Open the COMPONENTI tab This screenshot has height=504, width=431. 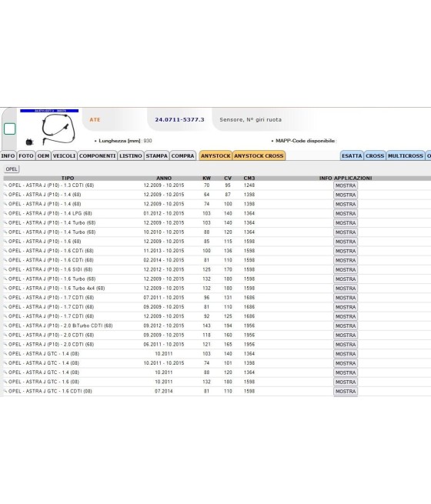98,155
